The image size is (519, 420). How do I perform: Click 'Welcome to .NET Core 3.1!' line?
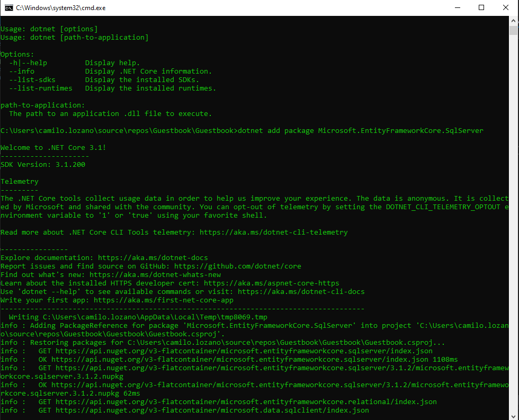coord(53,148)
